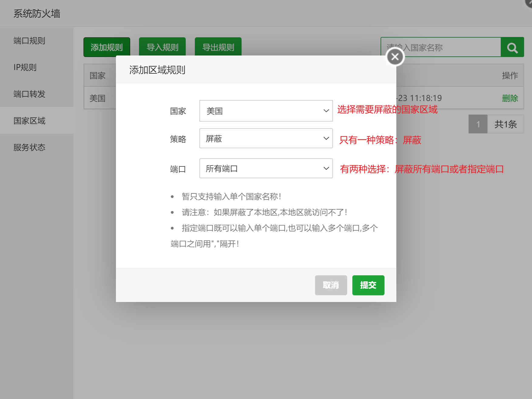Click the gray 取消 button
532x399 pixels.
coord(331,285)
